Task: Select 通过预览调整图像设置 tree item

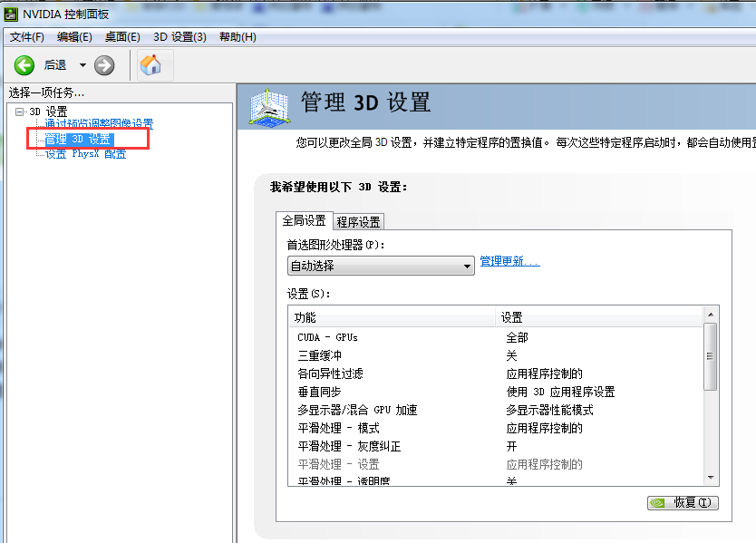Action: coord(99,124)
